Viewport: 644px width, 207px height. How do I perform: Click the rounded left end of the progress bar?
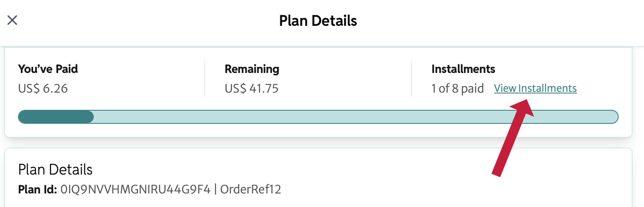[x=22, y=117]
